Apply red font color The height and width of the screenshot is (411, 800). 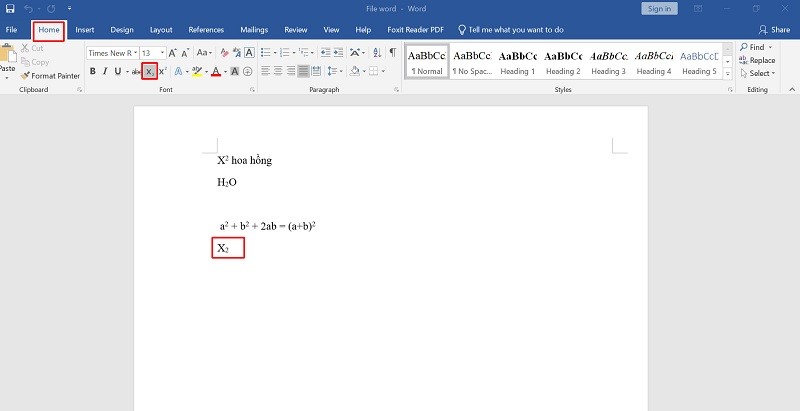point(216,71)
